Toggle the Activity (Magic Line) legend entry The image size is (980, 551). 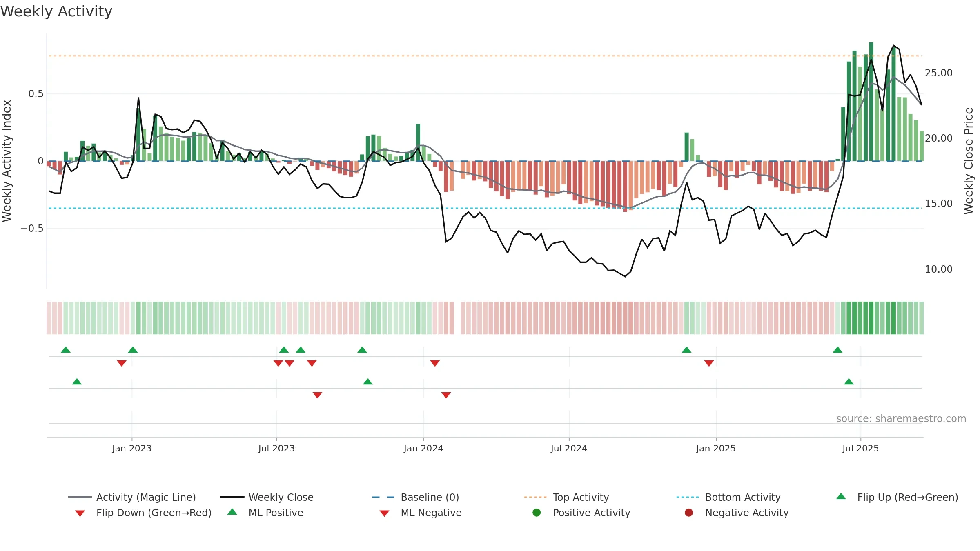132,497
